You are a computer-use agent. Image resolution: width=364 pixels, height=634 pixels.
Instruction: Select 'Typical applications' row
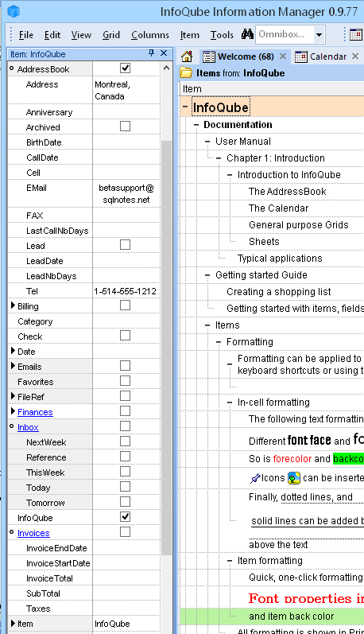coord(280,259)
